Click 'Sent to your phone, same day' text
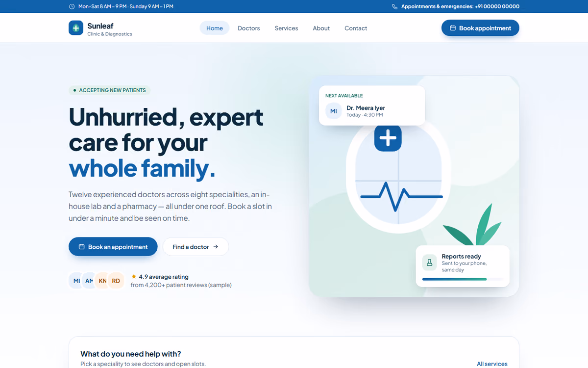The height and width of the screenshot is (368, 588). pos(464,266)
